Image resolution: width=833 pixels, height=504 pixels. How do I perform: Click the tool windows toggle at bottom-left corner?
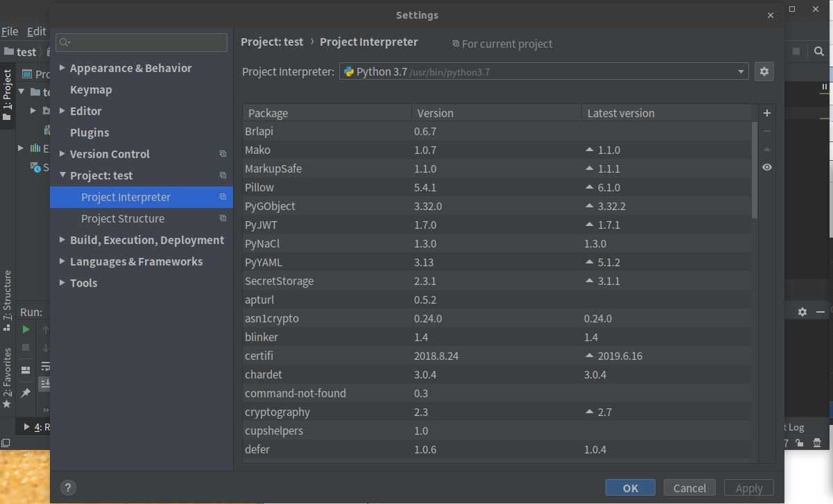pyautogui.click(x=6, y=442)
